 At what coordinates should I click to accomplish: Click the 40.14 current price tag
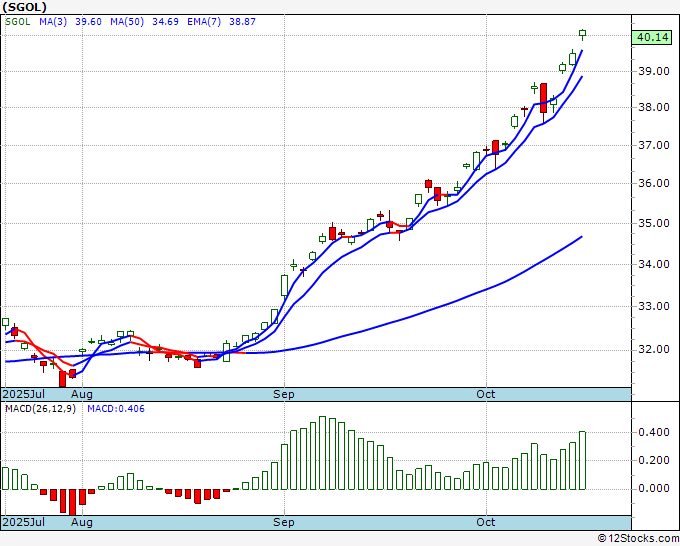click(652, 37)
